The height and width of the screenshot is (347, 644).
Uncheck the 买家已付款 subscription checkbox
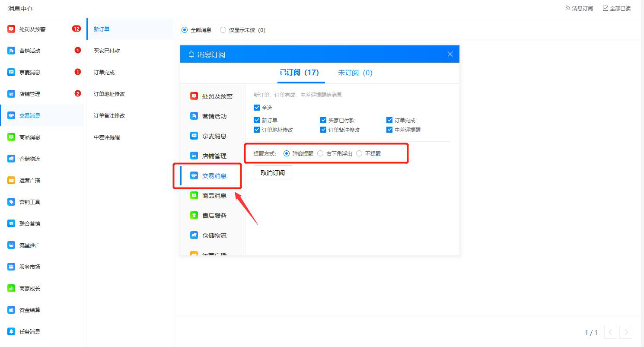point(323,120)
